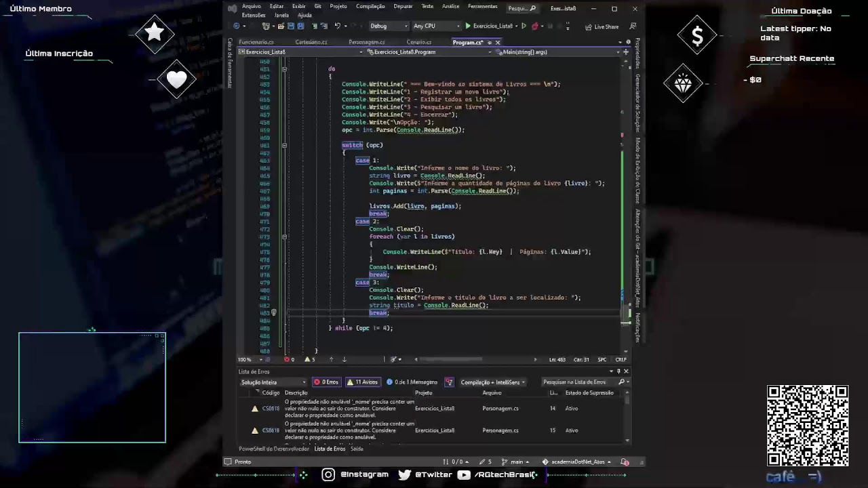
Task: Toggle auto-hide pin on the Lista de Erros panel
Action: coord(618,371)
